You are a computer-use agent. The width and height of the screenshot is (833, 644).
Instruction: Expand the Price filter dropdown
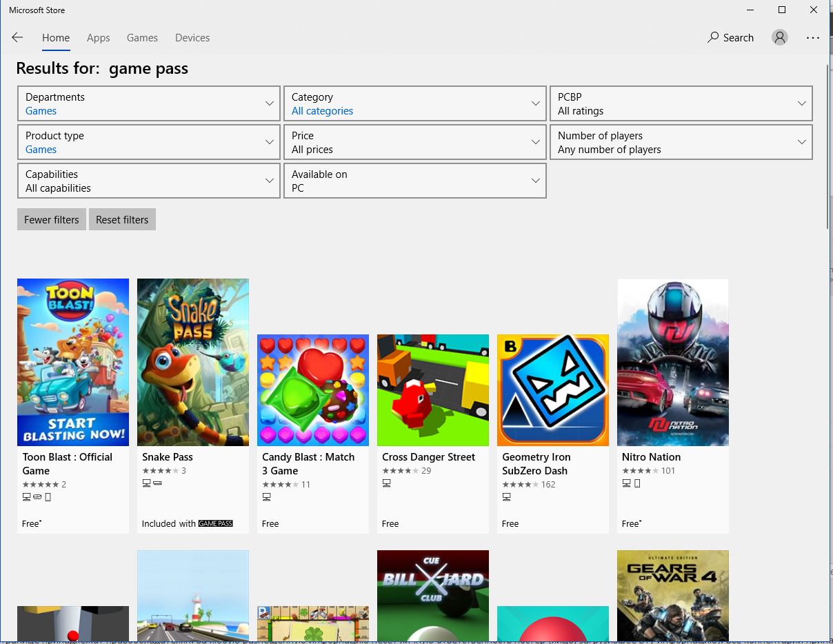pos(414,142)
